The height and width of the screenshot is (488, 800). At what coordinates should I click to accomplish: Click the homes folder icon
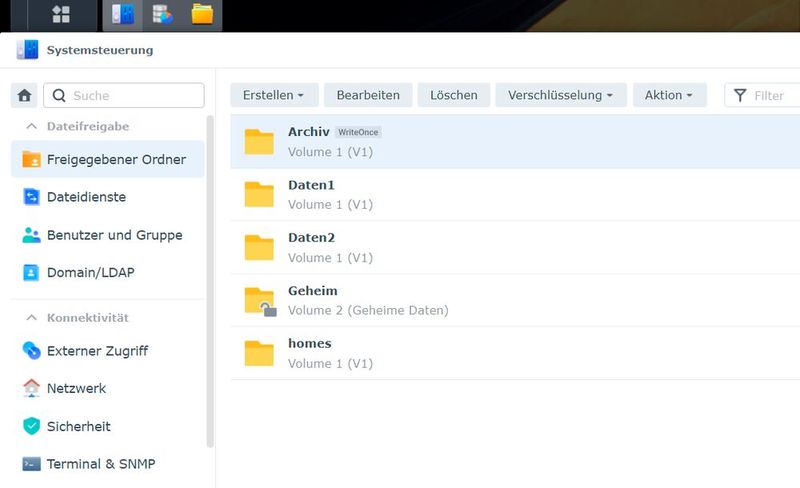tap(259, 353)
